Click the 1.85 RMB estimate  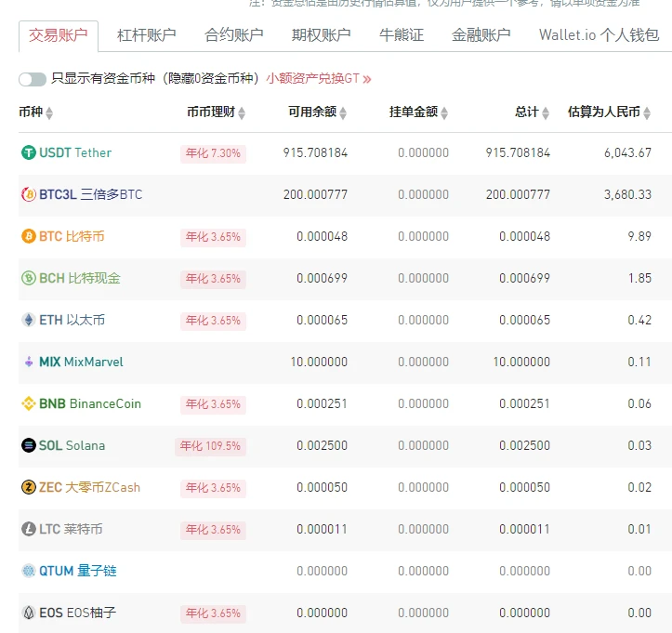[x=639, y=278]
